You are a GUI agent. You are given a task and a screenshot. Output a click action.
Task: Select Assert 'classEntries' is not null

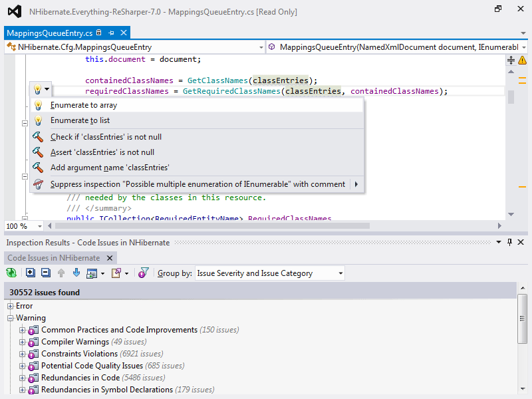click(x=197, y=152)
